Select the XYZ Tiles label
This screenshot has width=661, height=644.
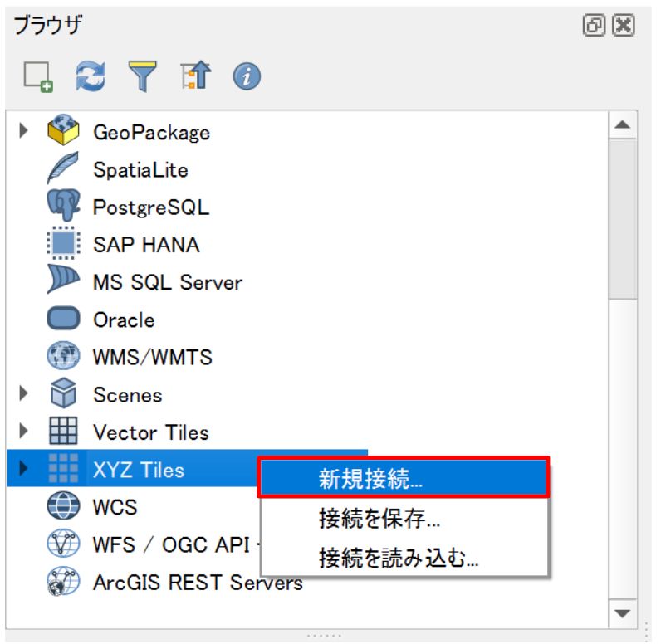click(139, 470)
